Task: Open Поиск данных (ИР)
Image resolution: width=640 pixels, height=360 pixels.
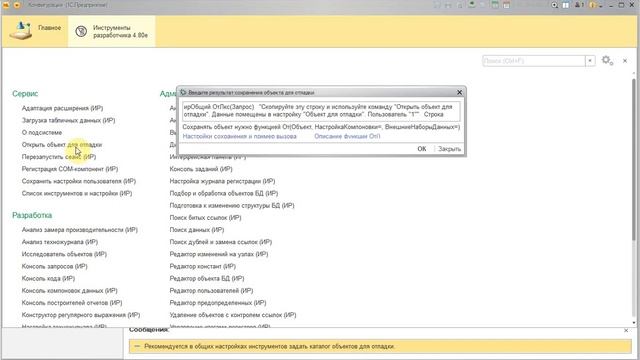Action: tap(197, 230)
